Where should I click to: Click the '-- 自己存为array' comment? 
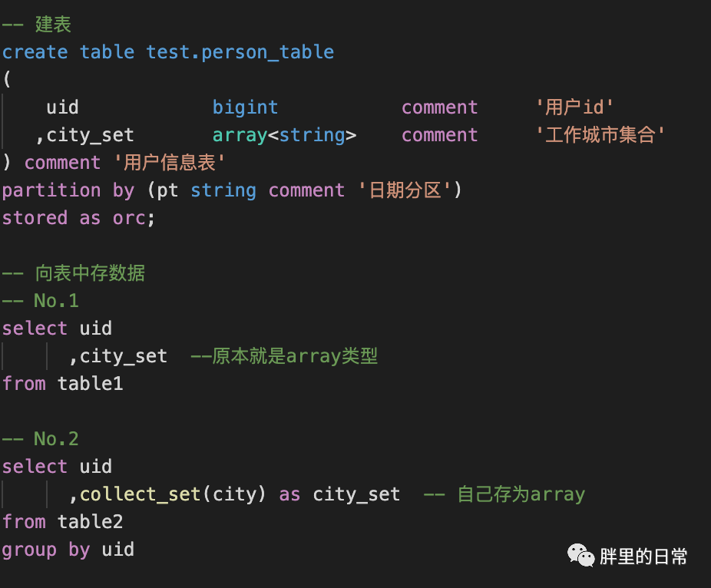[504, 494]
